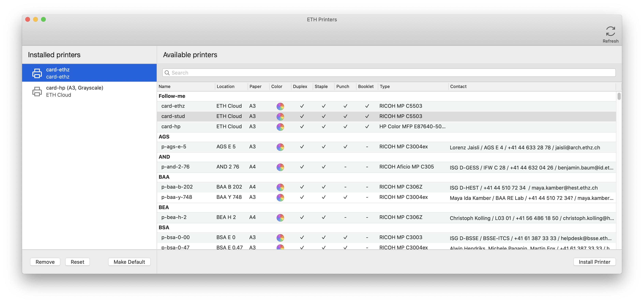Viewport: 644px width, 303px height.
Task: Click the Punch checkmark for p-ags-e-5
Action: pos(345,147)
